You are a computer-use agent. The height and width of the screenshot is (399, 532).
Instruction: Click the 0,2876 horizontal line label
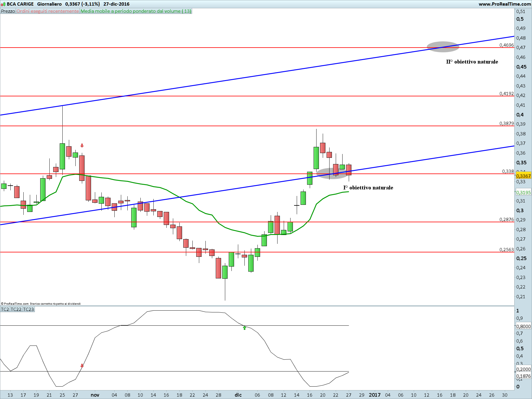[507, 220]
